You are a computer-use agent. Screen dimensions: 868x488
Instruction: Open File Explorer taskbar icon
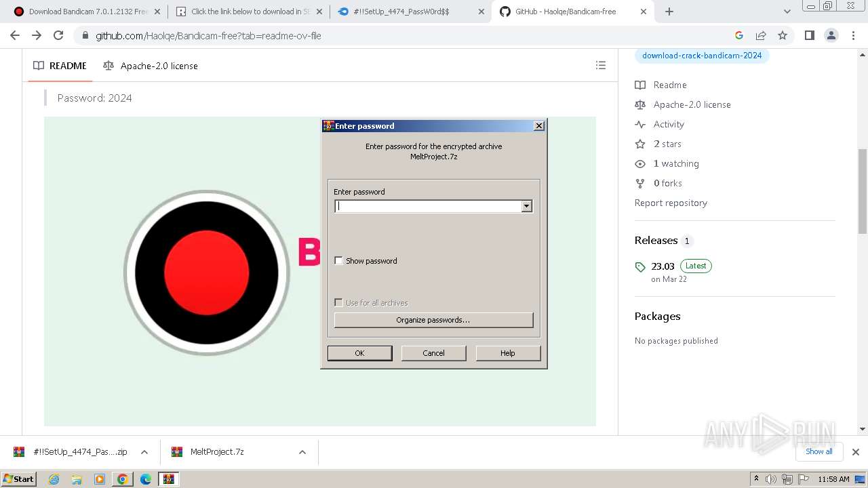click(77, 479)
